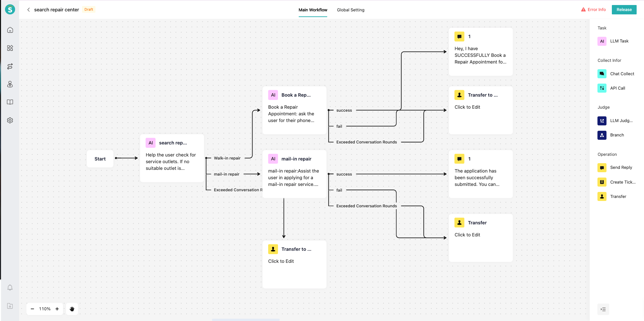View the Error Info link
This screenshot has height=321, width=644.
point(593,10)
